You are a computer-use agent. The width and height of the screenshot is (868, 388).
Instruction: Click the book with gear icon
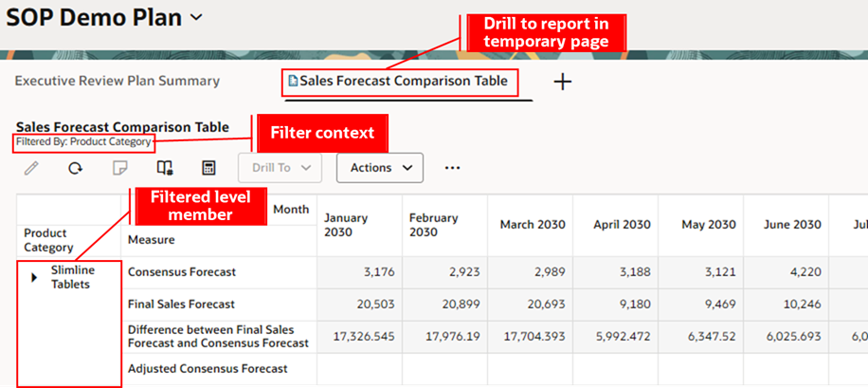(165, 168)
